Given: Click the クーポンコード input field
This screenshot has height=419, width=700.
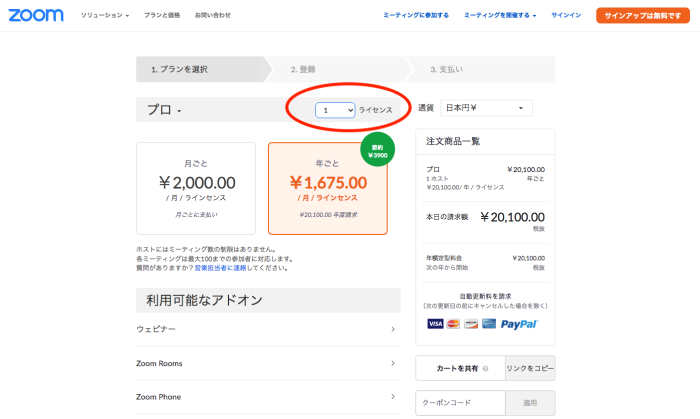Looking at the screenshot, I should click(x=460, y=403).
